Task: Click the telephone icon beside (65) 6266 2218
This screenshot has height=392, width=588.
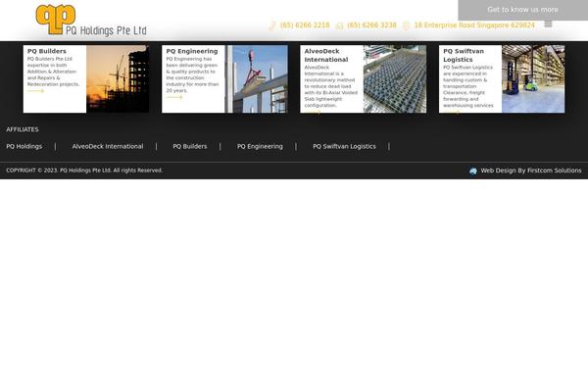Action: pos(272,25)
